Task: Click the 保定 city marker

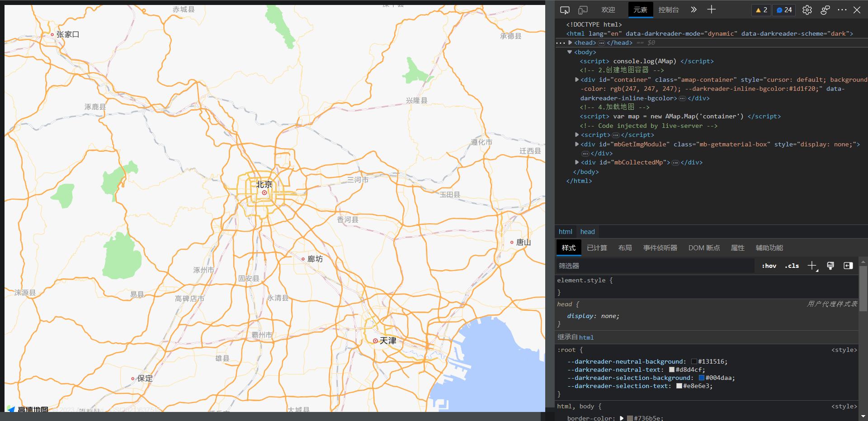Action: pos(132,379)
